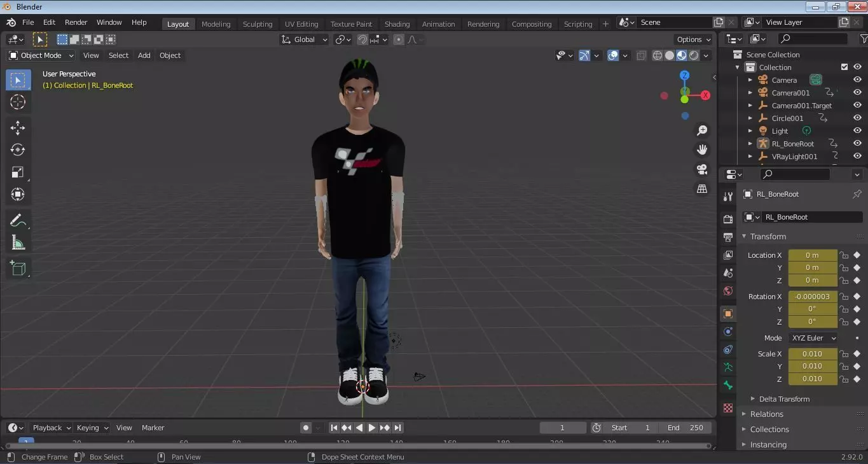Toggle the camera view icon

(702, 169)
